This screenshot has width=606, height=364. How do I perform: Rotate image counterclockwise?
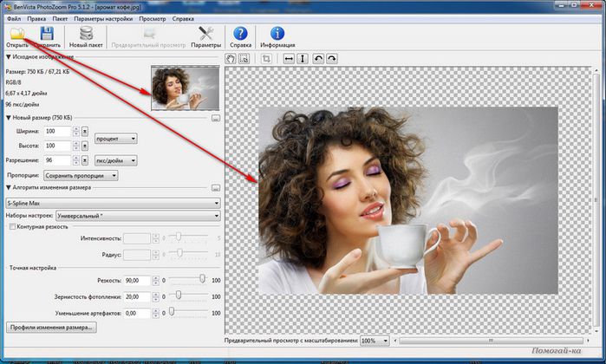tap(318, 59)
